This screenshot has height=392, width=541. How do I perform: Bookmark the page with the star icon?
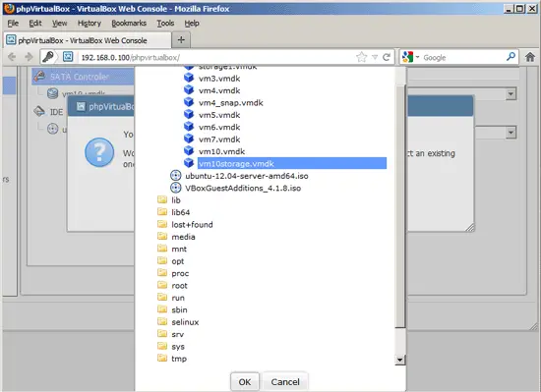[x=362, y=57]
